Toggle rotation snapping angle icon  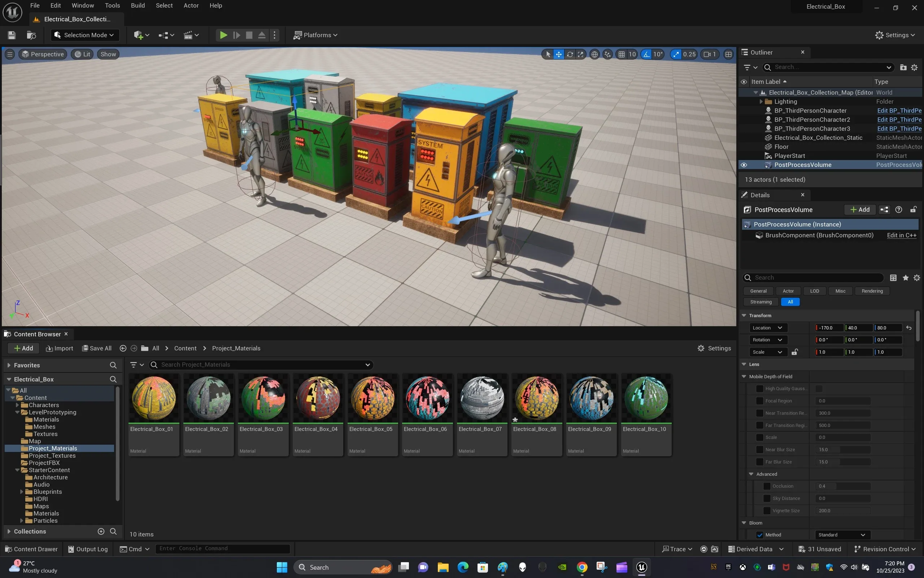pos(646,54)
